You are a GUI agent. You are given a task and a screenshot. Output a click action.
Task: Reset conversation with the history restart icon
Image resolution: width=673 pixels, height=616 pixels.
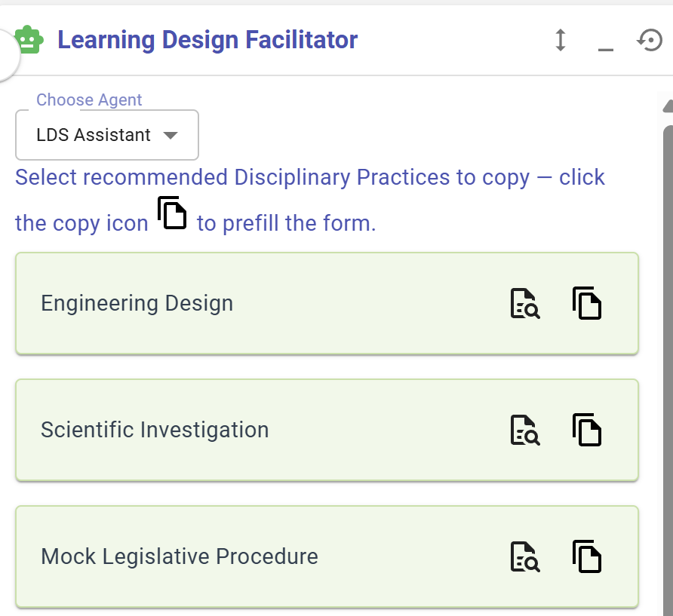(650, 40)
